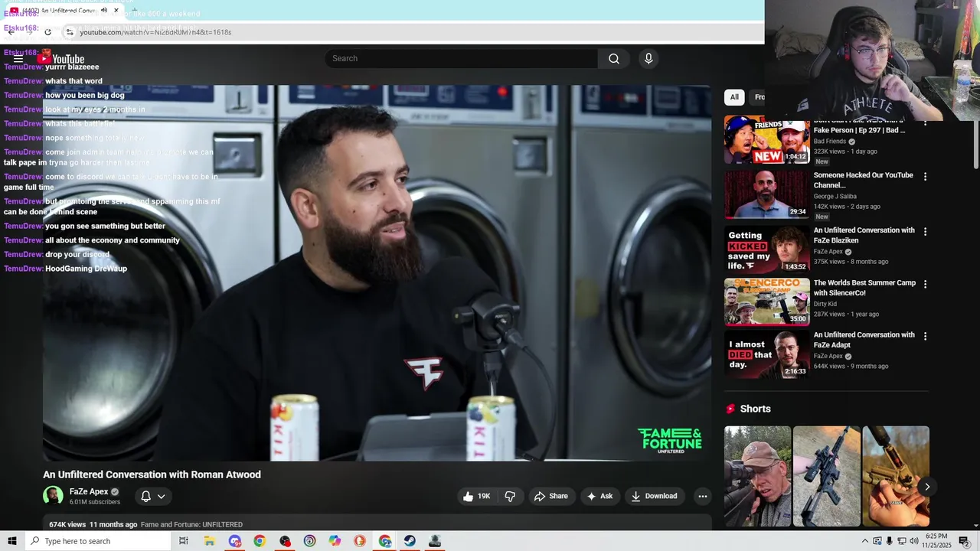Open Fame and Fortune: UNFILTERED playlist link
The image size is (980, 551).
[x=191, y=524]
